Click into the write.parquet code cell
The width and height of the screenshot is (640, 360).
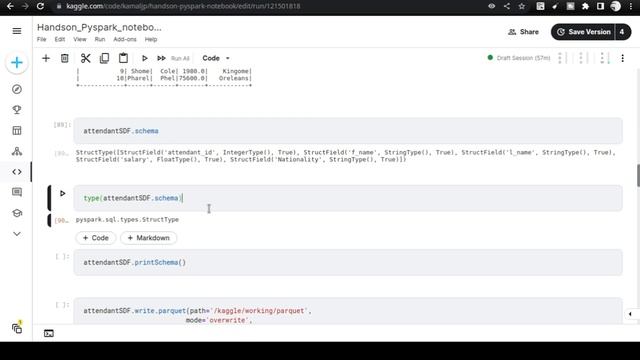point(348,311)
